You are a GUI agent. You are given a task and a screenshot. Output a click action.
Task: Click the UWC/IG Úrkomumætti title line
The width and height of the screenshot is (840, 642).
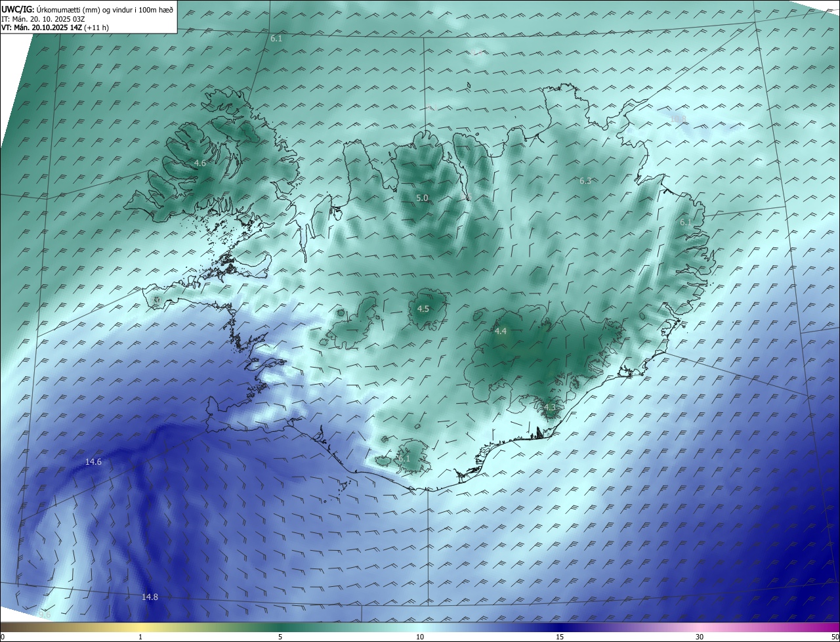pyautogui.click(x=87, y=10)
